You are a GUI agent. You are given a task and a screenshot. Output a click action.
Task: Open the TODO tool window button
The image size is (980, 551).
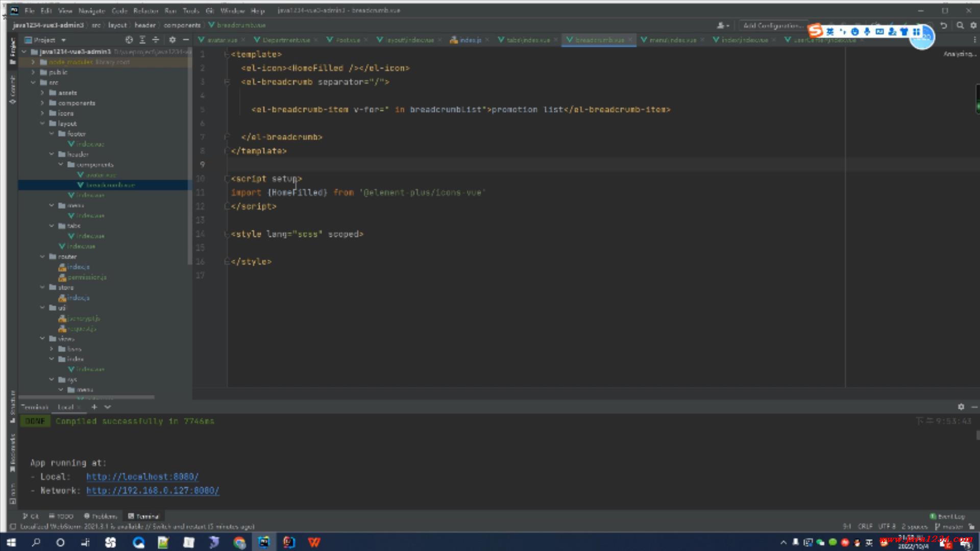point(61,516)
